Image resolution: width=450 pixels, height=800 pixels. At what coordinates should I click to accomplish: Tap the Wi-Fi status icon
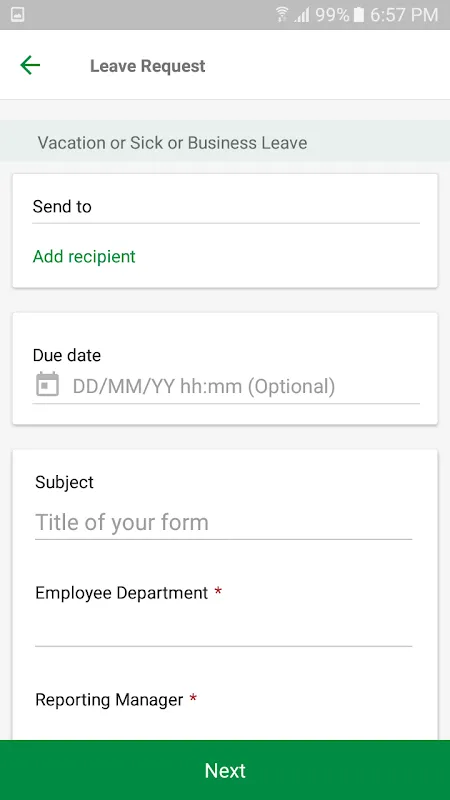pos(281,14)
